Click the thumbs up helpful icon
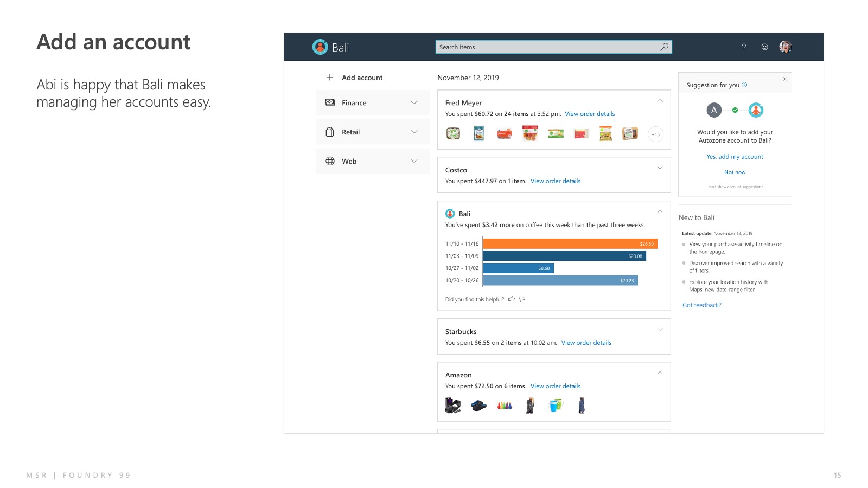The width and height of the screenshot is (868, 488). 512,299
